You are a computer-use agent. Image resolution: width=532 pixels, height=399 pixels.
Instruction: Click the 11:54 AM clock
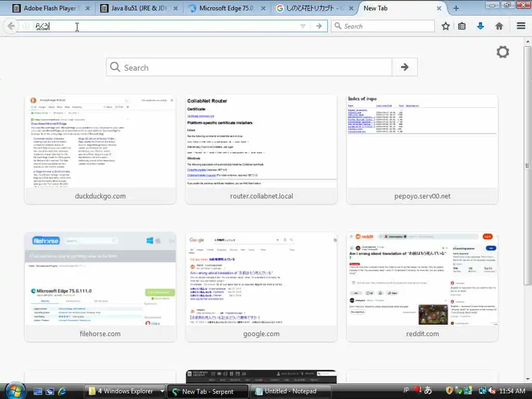tap(512, 391)
